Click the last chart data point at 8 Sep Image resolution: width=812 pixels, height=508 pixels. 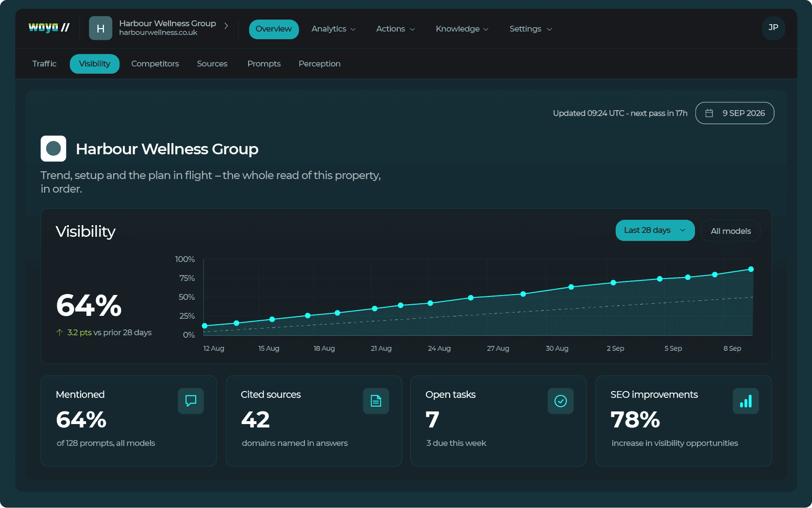click(751, 269)
